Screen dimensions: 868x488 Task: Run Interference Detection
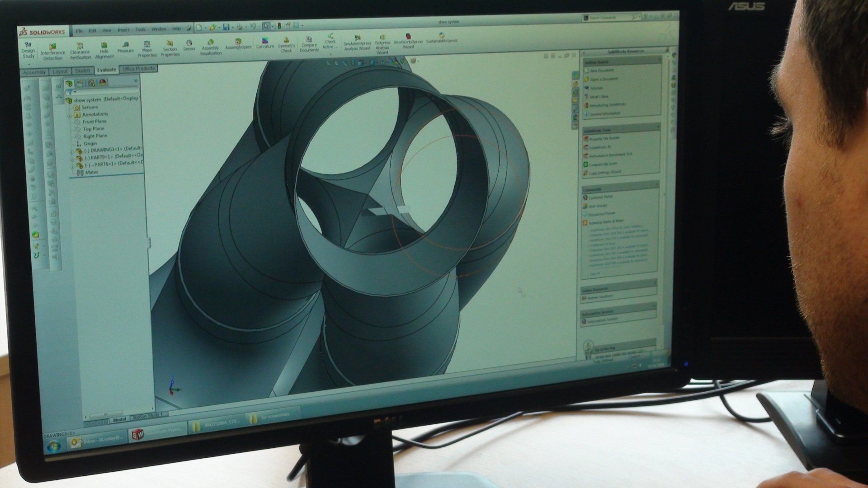point(52,52)
